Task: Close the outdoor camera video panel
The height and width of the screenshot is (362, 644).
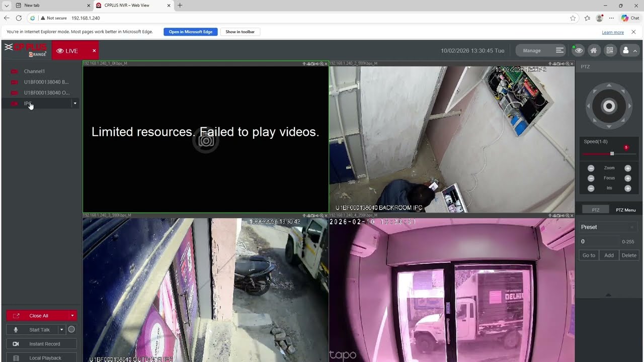Action: [x=326, y=215]
